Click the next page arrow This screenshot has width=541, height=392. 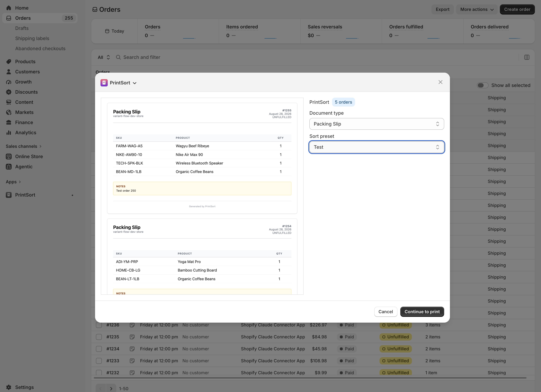[111, 388]
